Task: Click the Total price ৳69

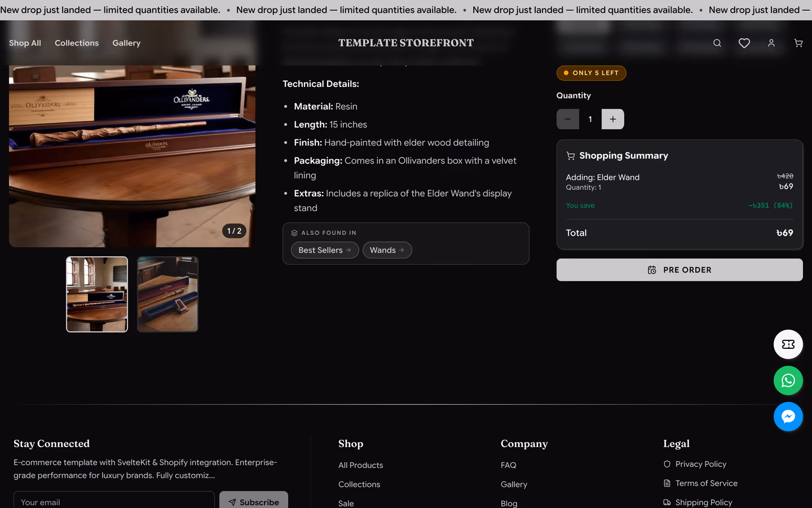Action: click(784, 233)
